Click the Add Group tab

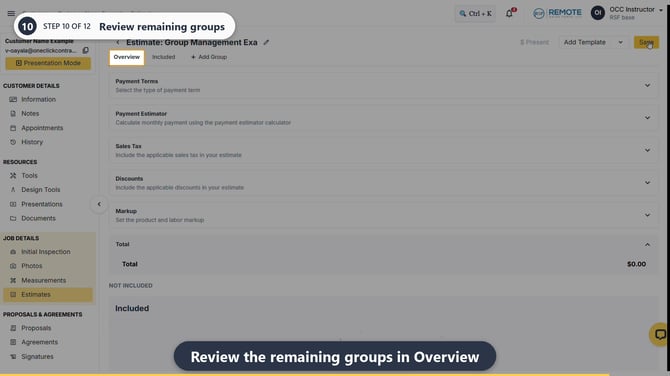[x=209, y=57]
